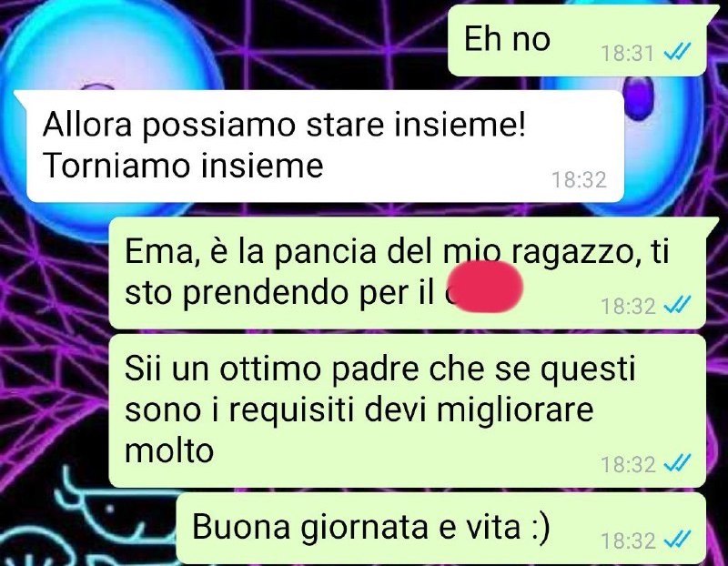
Task: Tap the 'Ema, è la pancia' message bubble
Action: [407, 273]
